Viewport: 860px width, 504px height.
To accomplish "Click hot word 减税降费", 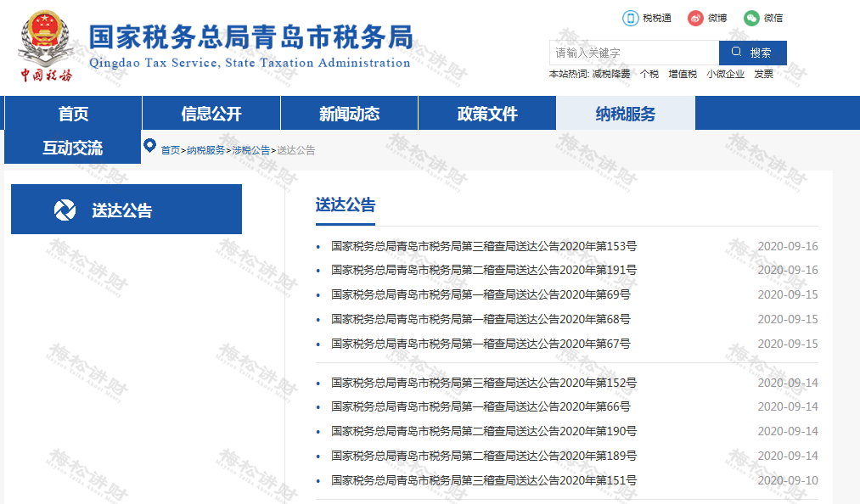I will 611,74.
